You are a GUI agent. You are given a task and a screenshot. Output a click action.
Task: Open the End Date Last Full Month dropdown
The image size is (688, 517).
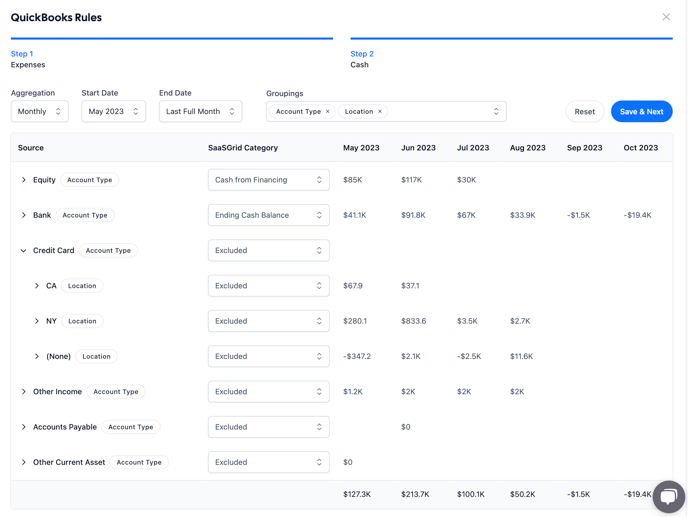click(200, 112)
